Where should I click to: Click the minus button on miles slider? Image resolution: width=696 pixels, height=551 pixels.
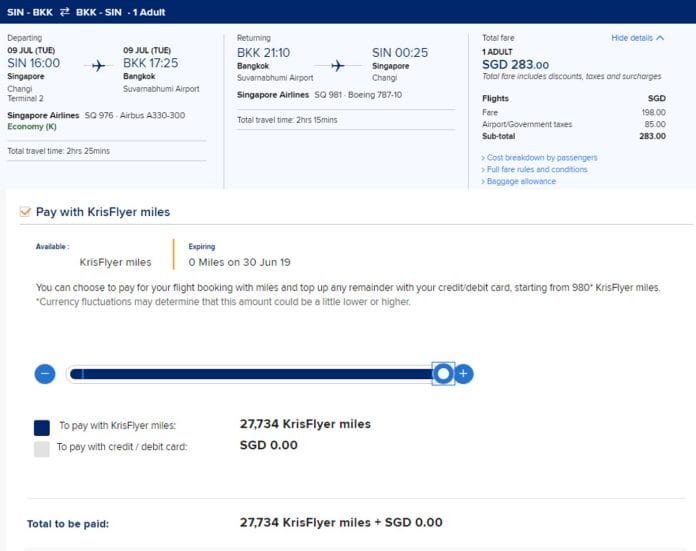[45, 374]
